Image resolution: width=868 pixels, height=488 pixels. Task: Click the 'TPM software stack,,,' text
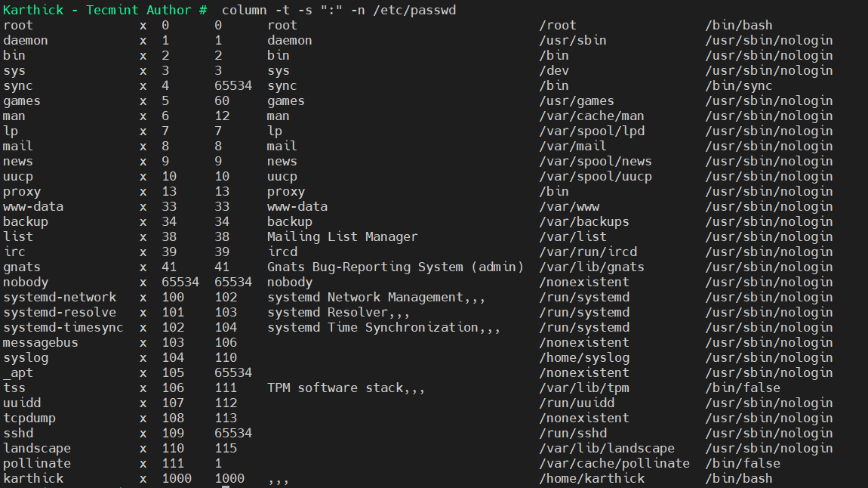(346, 388)
